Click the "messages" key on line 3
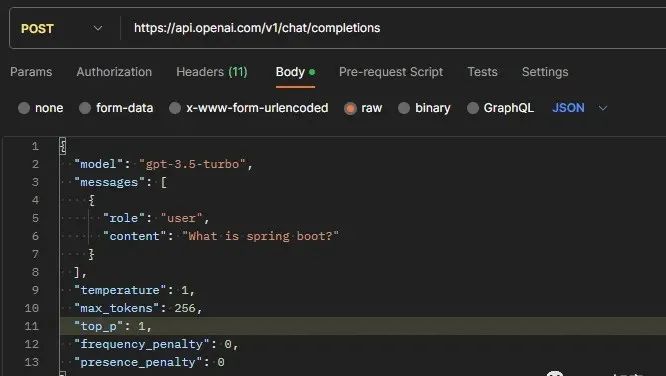 109,182
